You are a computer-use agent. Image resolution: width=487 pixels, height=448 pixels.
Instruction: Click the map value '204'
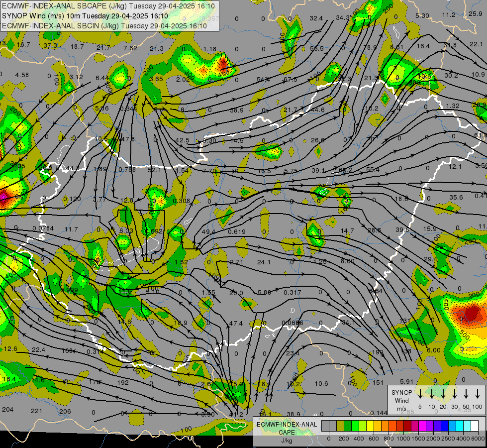(x=8, y=410)
